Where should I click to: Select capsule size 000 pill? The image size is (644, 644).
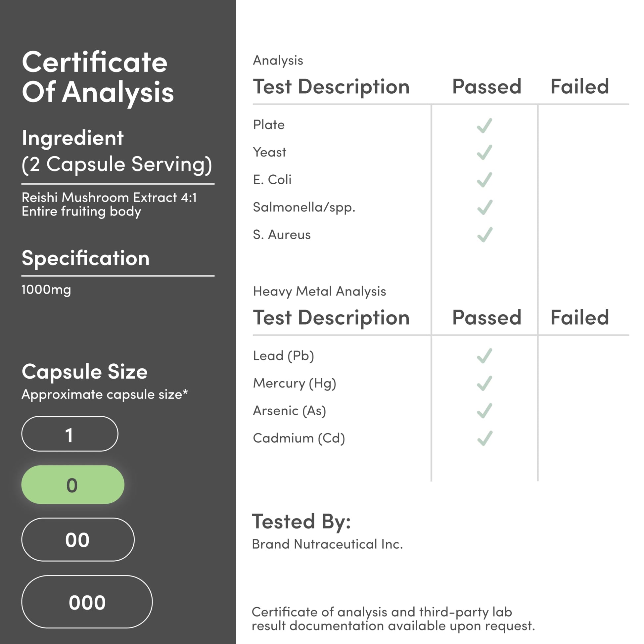point(87,602)
